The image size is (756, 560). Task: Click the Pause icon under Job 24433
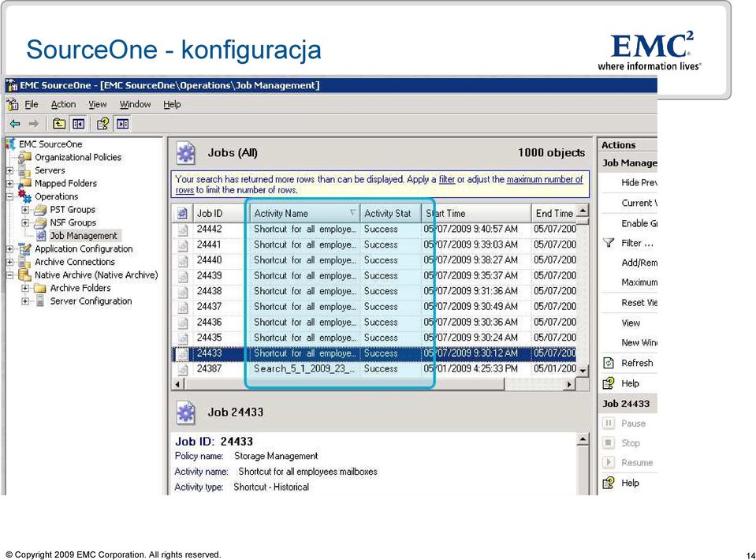coord(609,423)
